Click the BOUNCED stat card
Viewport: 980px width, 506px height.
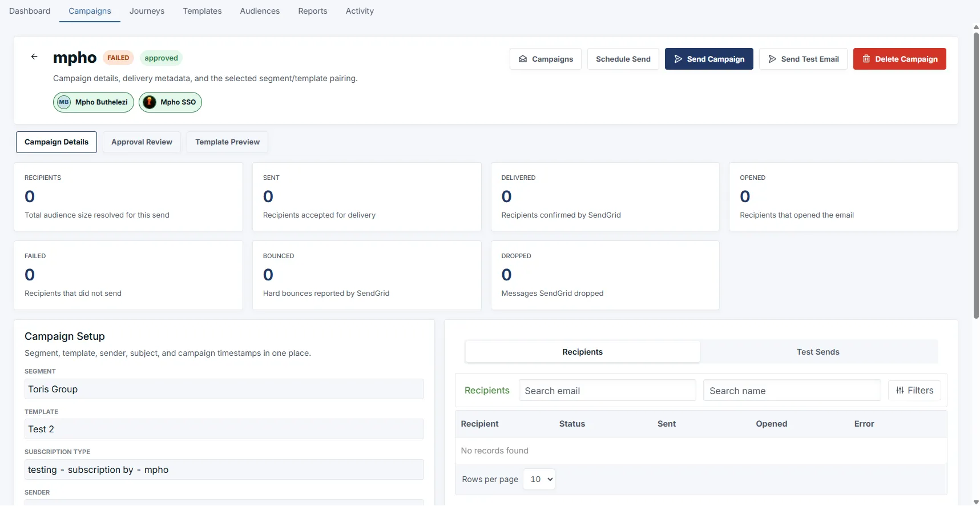coord(366,275)
